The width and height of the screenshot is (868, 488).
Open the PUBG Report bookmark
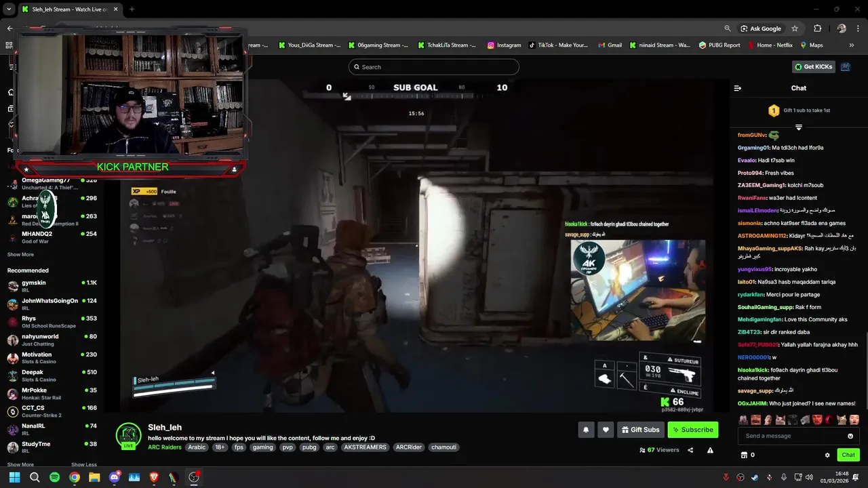pyautogui.click(x=719, y=45)
